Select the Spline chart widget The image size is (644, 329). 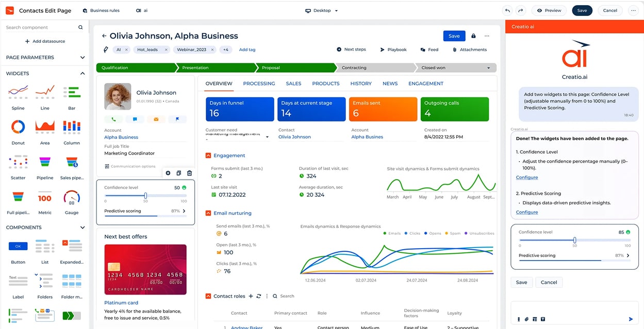click(x=18, y=92)
